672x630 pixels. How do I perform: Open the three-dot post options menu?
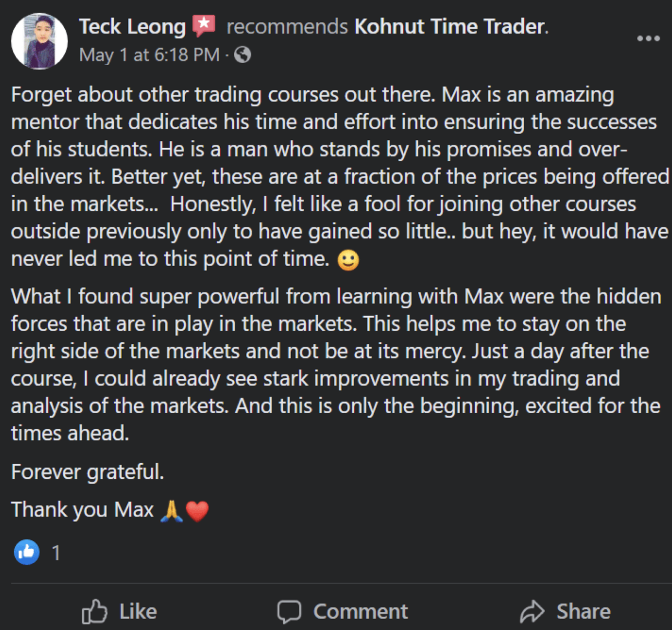pyautogui.click(x=648, y=39)
